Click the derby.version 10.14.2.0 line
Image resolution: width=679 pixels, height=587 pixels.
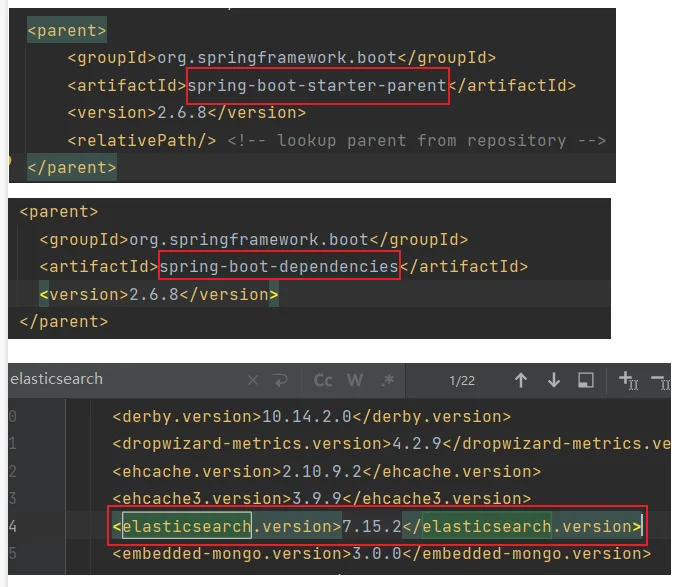tap(312, 417)
